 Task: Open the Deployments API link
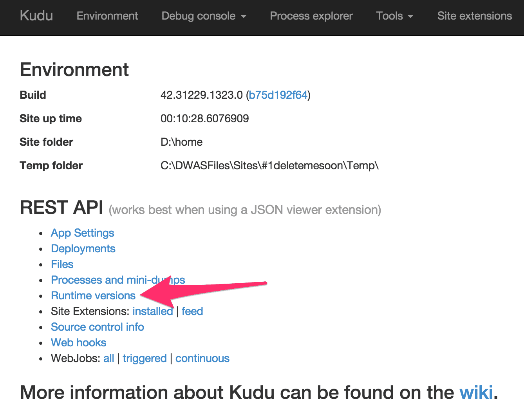83,249
